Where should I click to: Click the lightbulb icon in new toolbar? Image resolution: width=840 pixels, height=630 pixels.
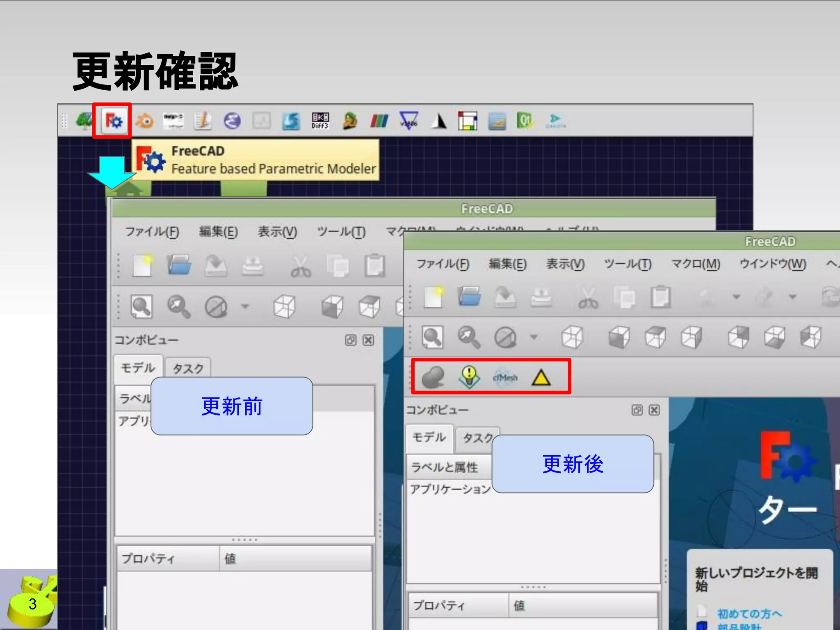click(x=469, y=377)
